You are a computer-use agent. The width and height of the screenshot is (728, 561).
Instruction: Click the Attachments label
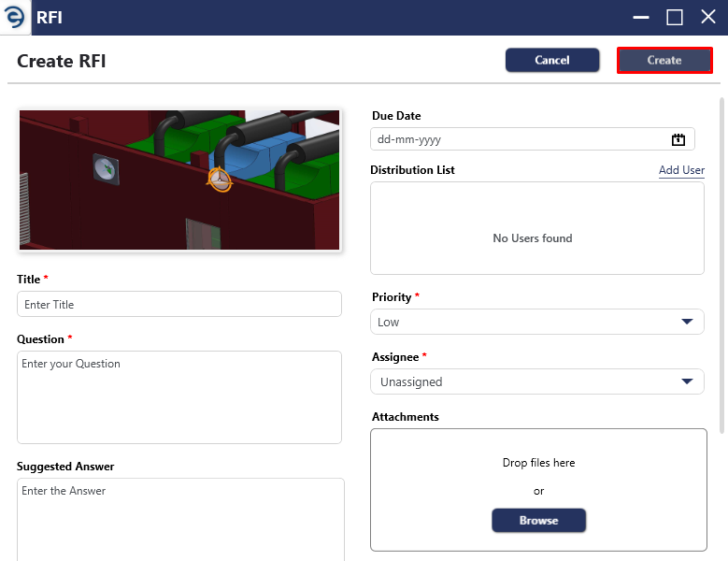pyautogui.click(x=406, y=417)
